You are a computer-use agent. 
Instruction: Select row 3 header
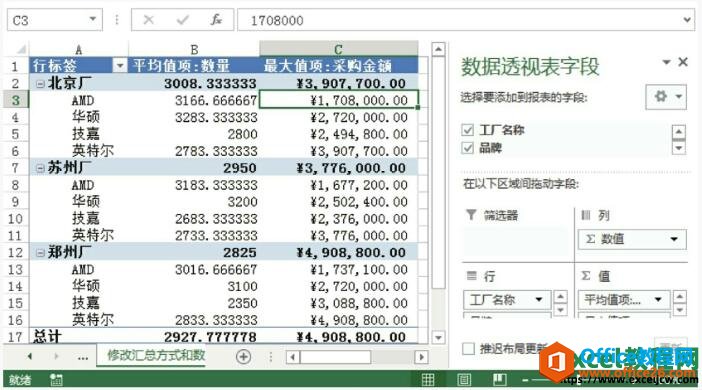[x=16, y=100]
